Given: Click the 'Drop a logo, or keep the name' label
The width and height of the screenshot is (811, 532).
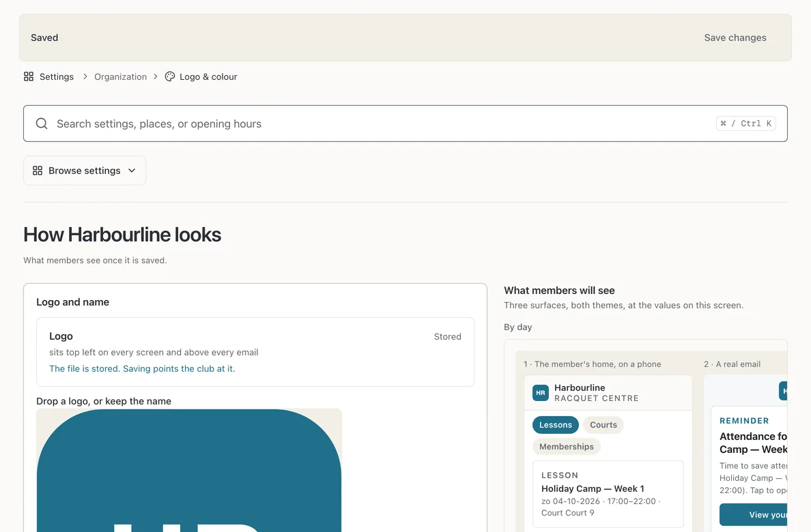Looking at the screenshot, I should coord(104,401).
